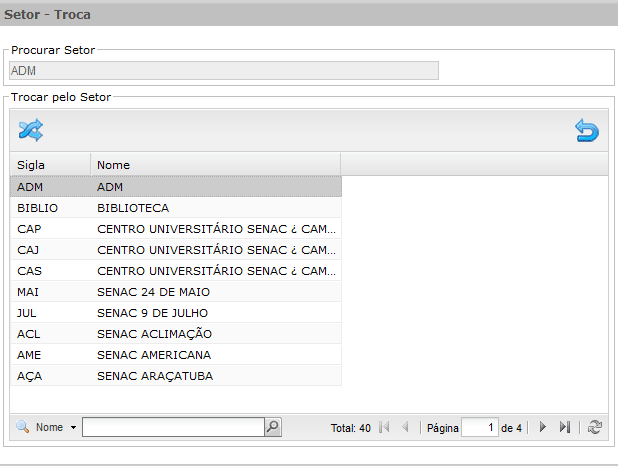Go to the next page arrow
Image resolution: width=618 pixels, height=466 pixels.
click(543, 427)
